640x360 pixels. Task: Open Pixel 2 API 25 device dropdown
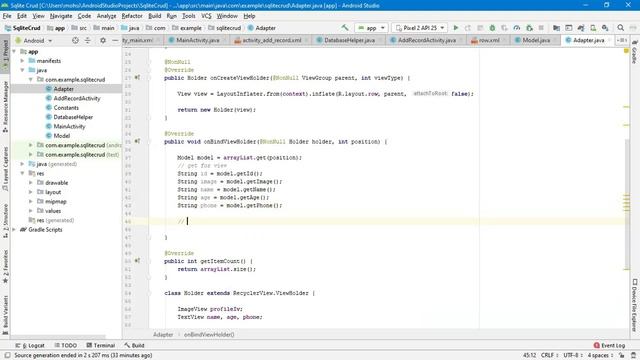click(x=420, y=28)
